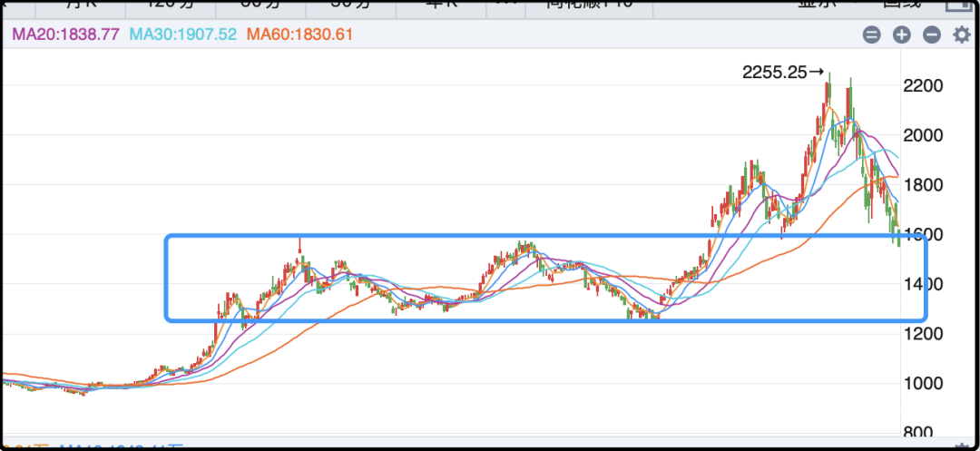Zoom out with the minus circle icon
Image resolution: width=980 pixels, height=451 pixels.
click(931, 35)
